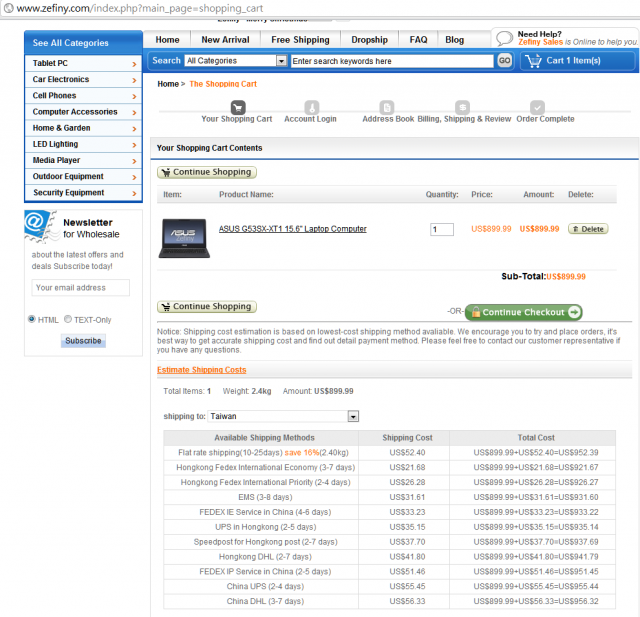Open the shipping to Taiwan dropdown

(x=353, y=416)
